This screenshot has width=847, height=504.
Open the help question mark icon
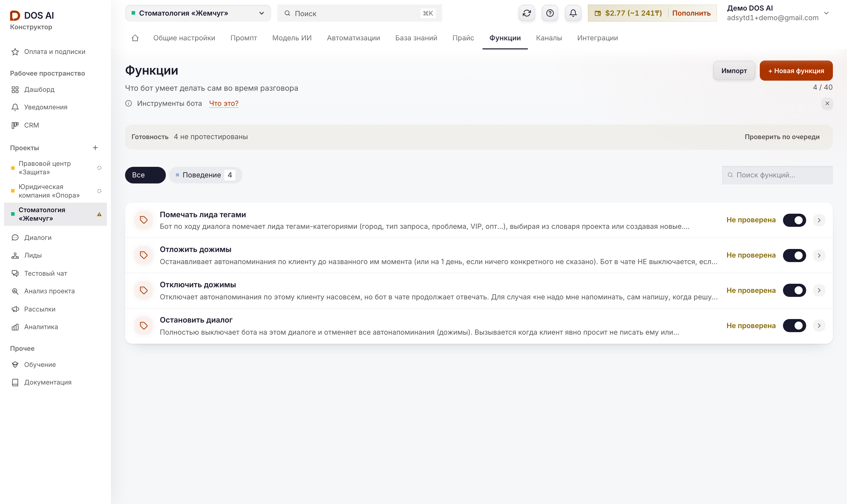(550, 13)
